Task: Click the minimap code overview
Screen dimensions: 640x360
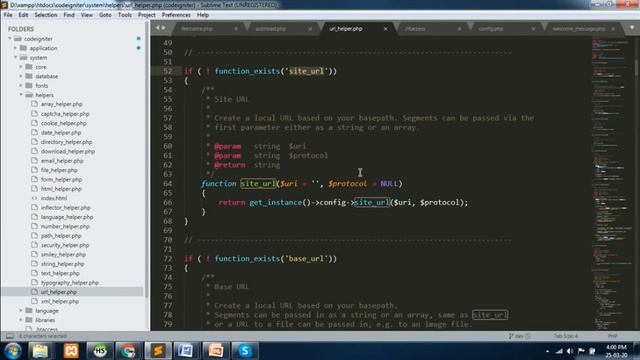Action: click(x=611, y=183)
